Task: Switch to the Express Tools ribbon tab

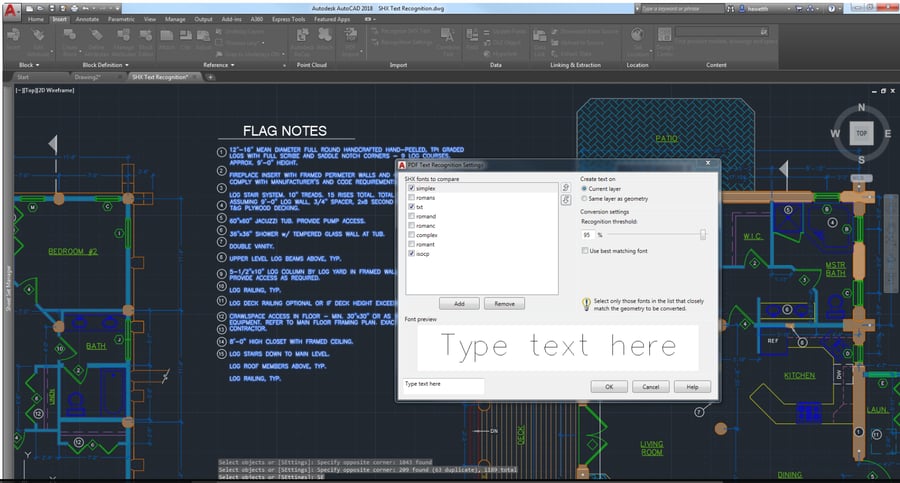Action: 289,19
